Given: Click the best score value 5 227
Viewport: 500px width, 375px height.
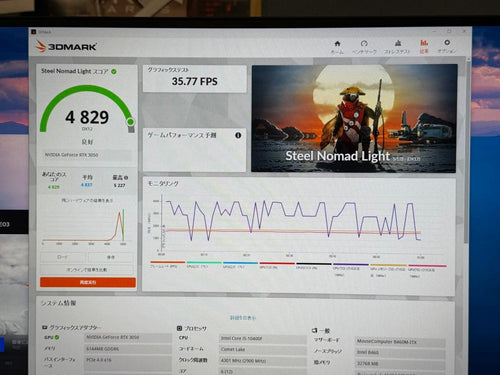Looking at the screenshot, I should click(120, 185).
